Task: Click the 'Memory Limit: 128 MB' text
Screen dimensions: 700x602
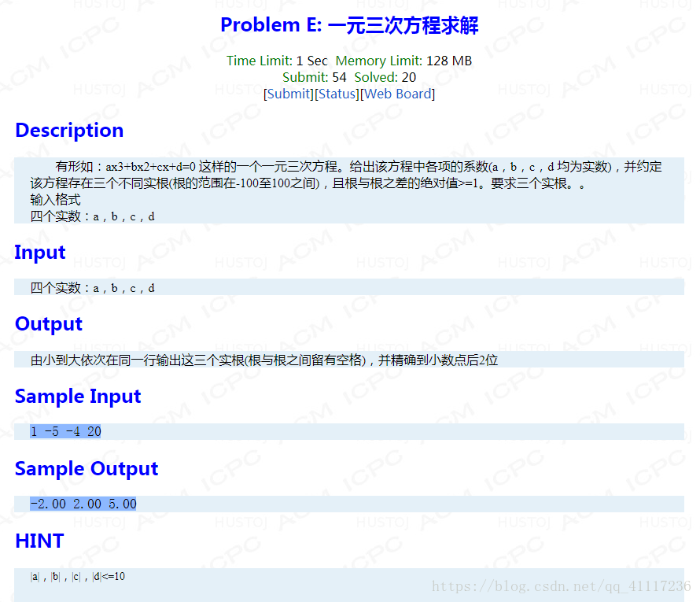Action: coord(403,61)
